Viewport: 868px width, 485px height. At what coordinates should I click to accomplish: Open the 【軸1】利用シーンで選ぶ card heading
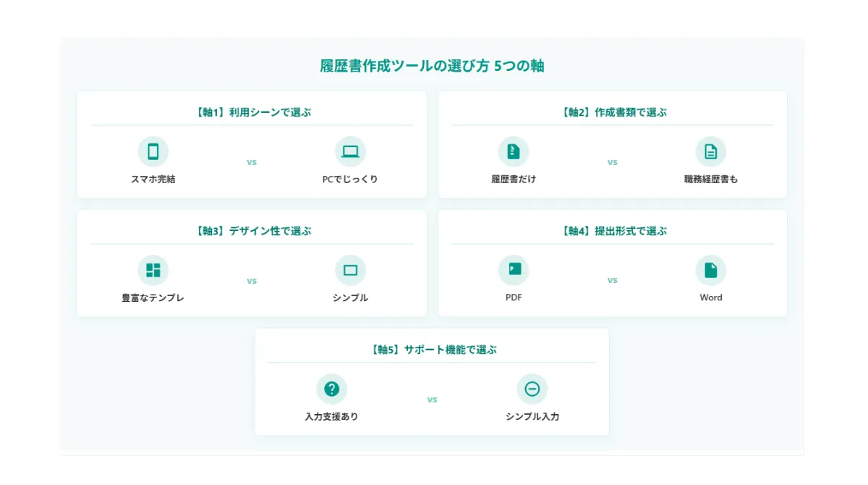pyautogui.click(x=251, y=111)
